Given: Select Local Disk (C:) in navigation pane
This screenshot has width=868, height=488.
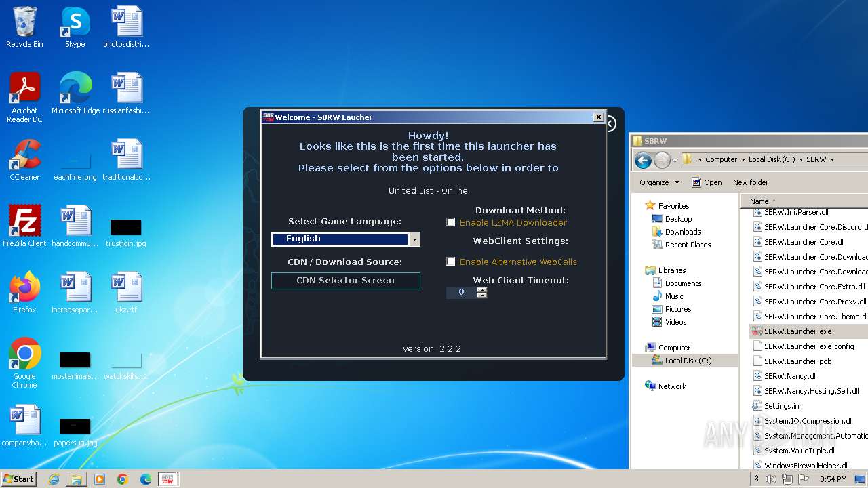Looking at the screenshot, I should coord(688,361).
